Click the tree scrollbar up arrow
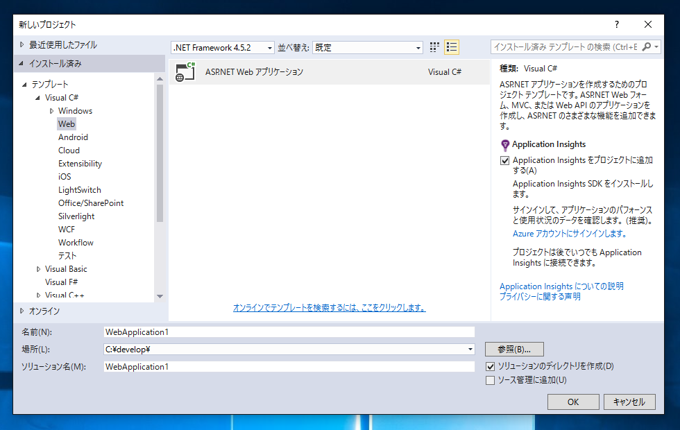The image size is (680, 430). pos(160,79)
